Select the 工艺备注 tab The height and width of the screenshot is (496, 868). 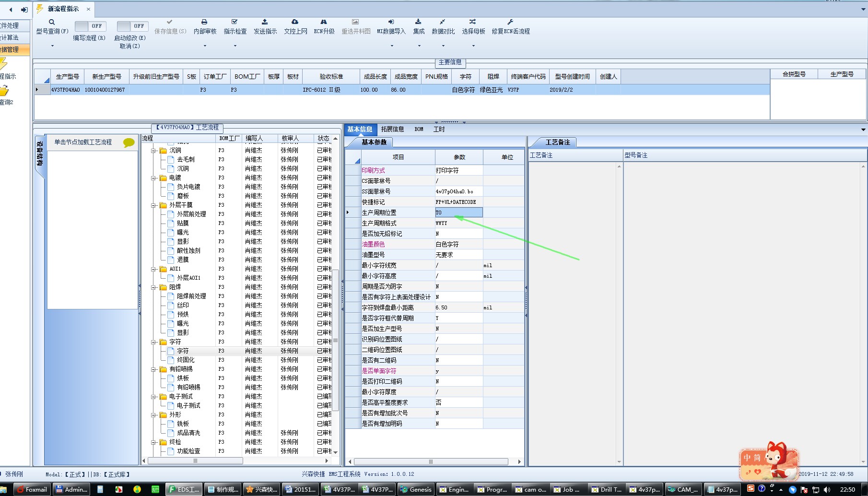click(x=558, y=142)
